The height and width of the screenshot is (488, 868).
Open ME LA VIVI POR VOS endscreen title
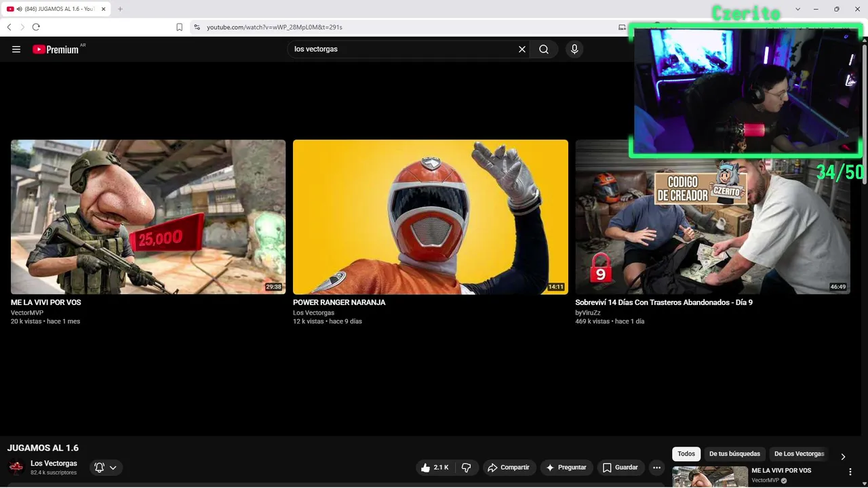pyautogui.click(x=45, y=302)
